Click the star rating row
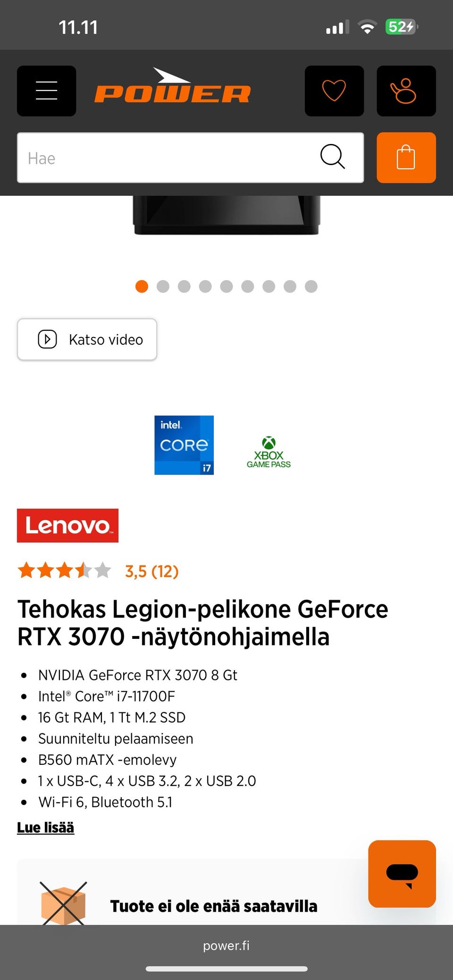Image resolution: width=453 pixels, height=980 pixels. click(64, 570)
